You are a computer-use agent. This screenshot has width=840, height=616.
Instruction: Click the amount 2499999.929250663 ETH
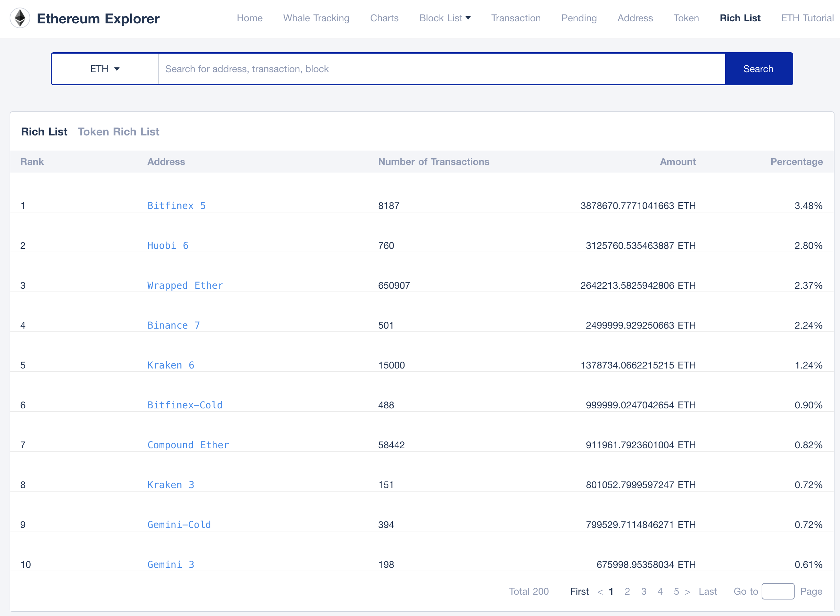coord(641,325)
